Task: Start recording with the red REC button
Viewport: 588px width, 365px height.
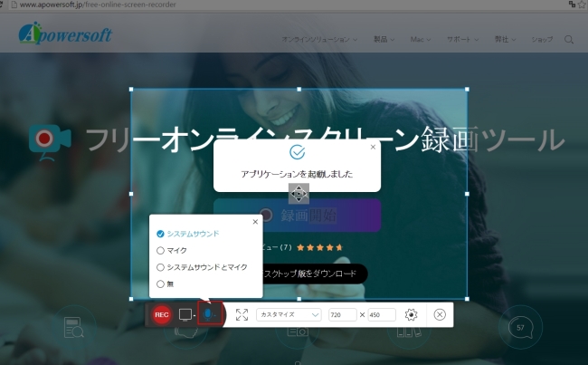Action: (x=162, y=314)
